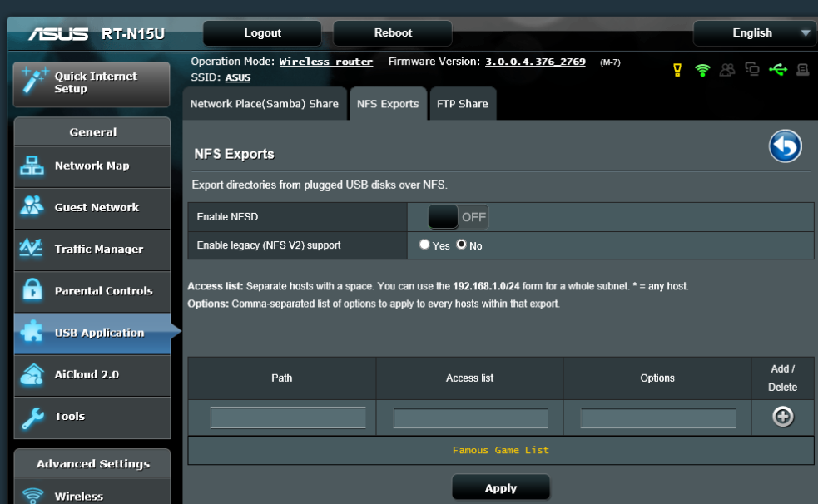Open Quick Internet Setup wizard
The image size is (818, 504).
[x=92, y=82]
